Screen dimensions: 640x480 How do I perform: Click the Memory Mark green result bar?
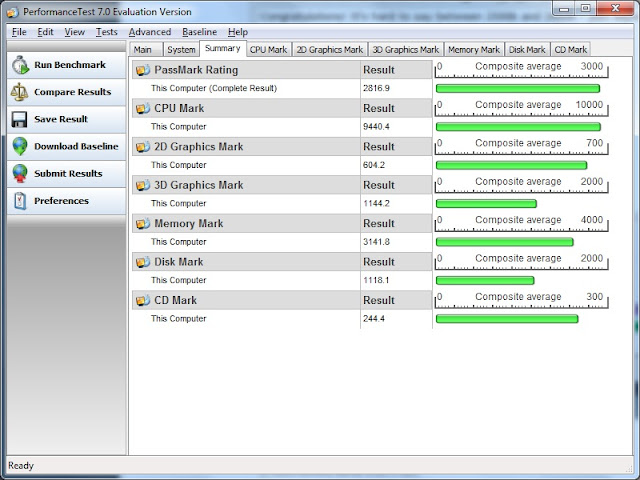pyautogui.click(x=504, y=242)
